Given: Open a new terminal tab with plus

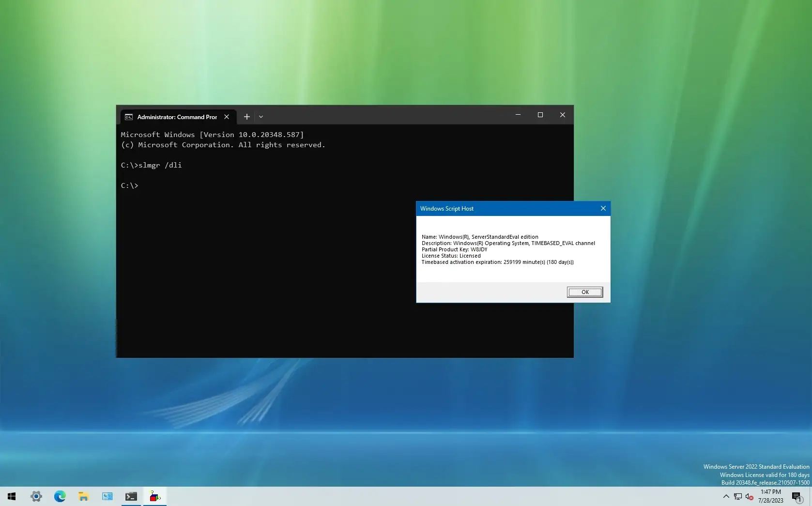Looking at the screenshot, I should pyautogui.click(x=246, y=117).
